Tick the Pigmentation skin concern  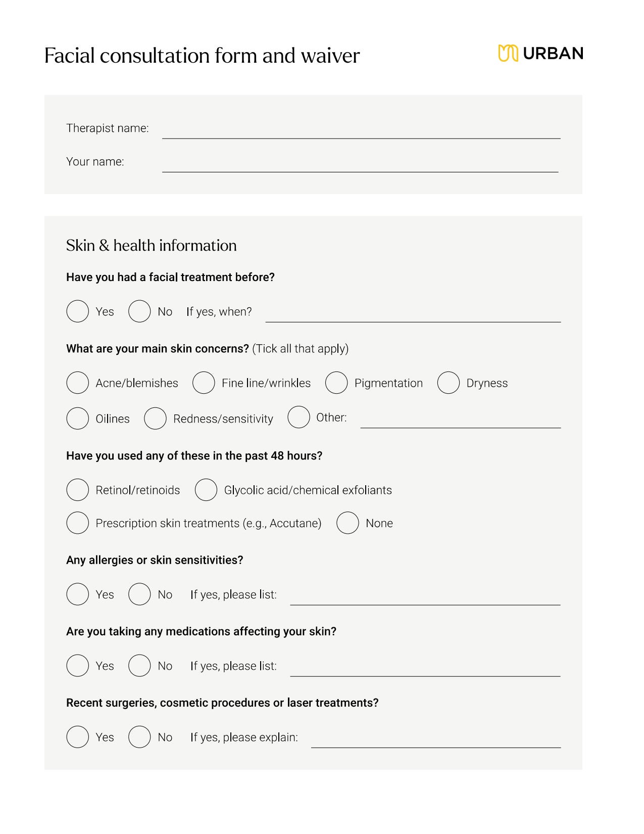tap(336, 383)
